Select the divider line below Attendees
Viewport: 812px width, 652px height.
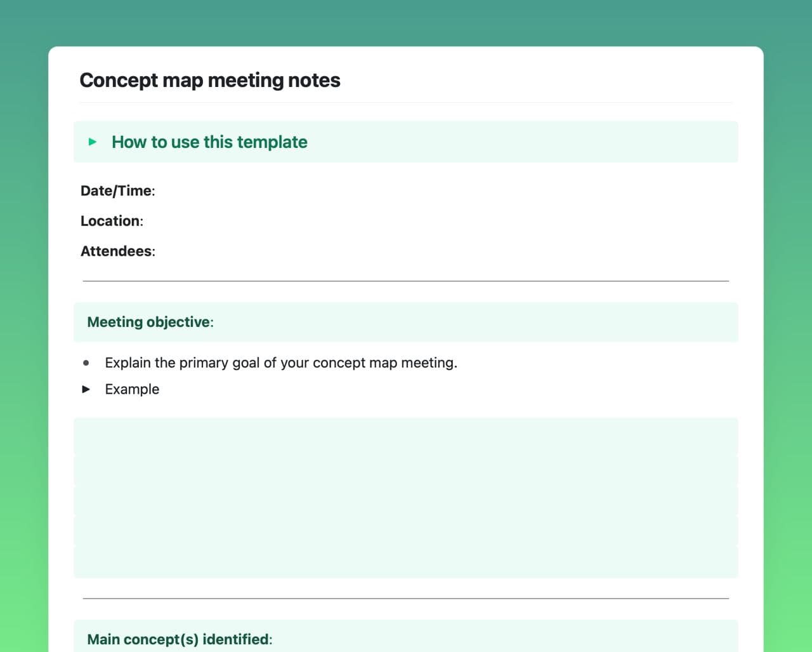pyautogui.click(x=406, y=281)
